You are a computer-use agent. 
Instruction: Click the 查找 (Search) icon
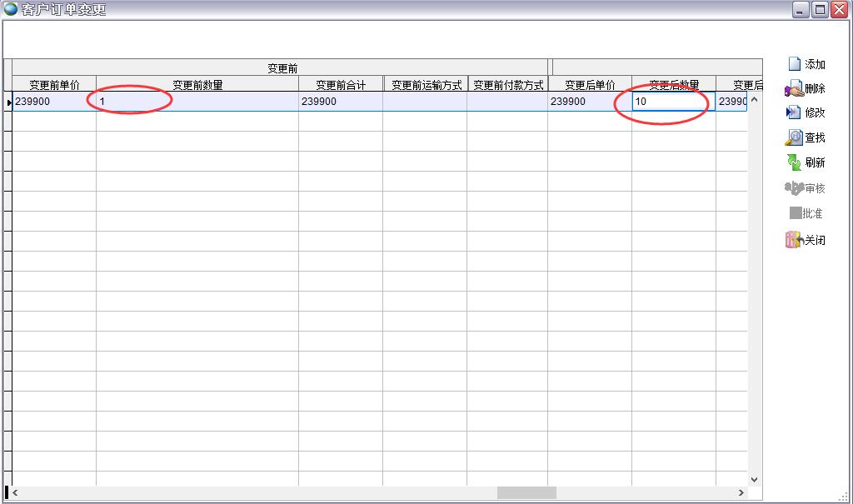pyautogui.click(x=794, y=137)
